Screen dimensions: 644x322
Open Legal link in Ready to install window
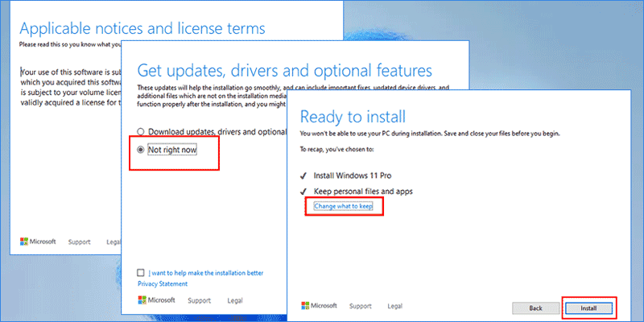pos(395,306)
